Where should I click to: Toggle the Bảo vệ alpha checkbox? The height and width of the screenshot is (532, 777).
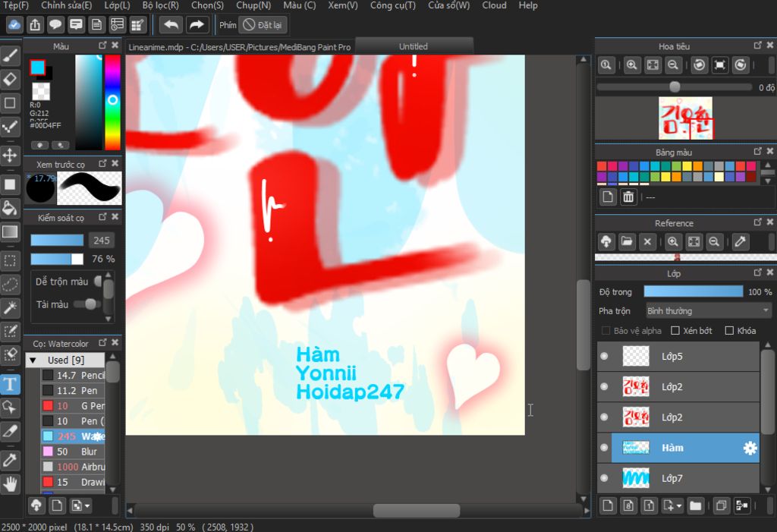tap(606, 331)
